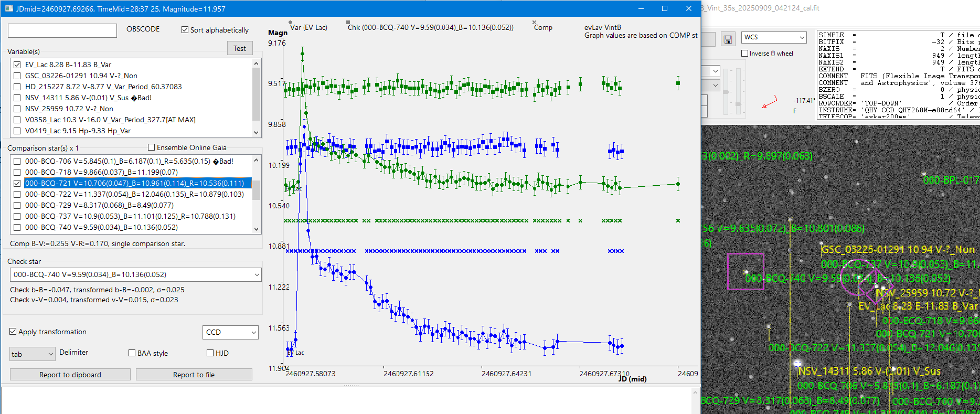Image resolution: width=980 pixels, height=414 pixels.
Task: Click the Test button
Action: point(240,48)
